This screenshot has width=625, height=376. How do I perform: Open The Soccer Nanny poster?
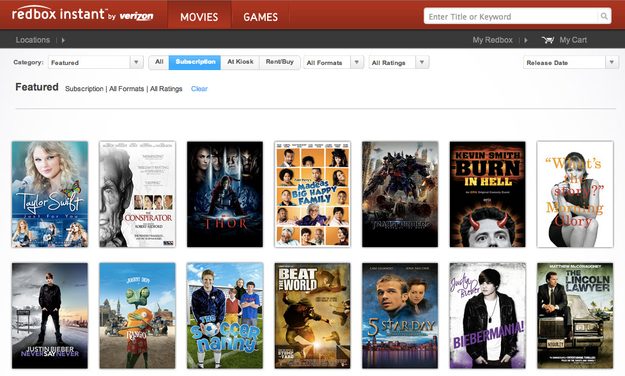tap(225, 315)
